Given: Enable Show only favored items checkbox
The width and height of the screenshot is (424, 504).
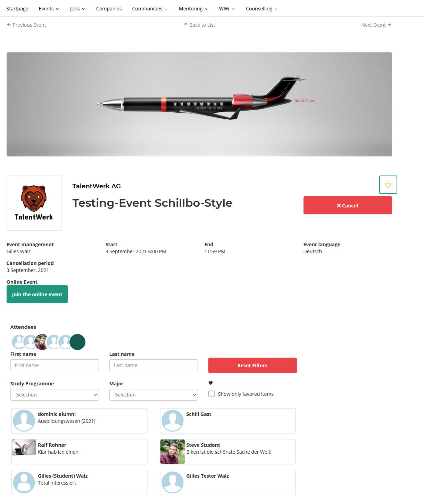Looking at the screenshot, I should tap(211, 394).
